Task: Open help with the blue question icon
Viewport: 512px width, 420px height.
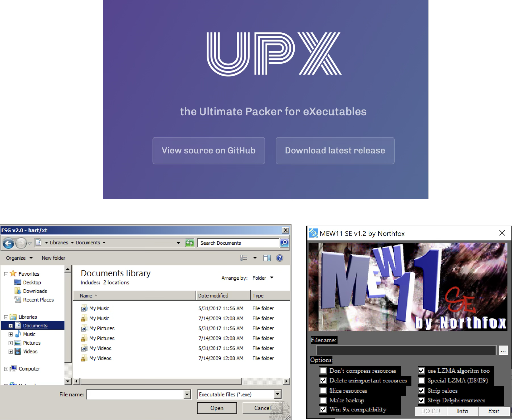Action: pyautogui.click(x=280, y=258)
